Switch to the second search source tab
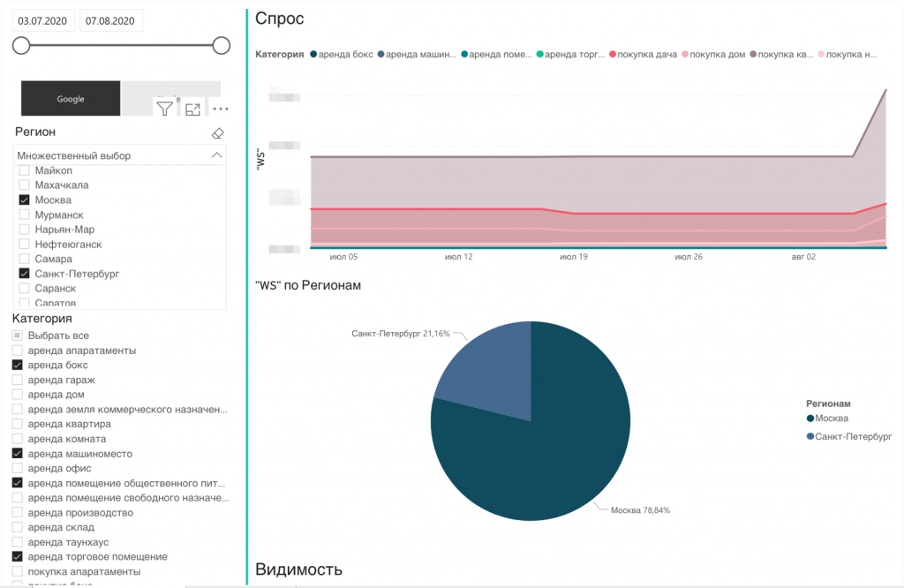The width and height of the screenshot is (904, 588). click(x=171, y=91)
